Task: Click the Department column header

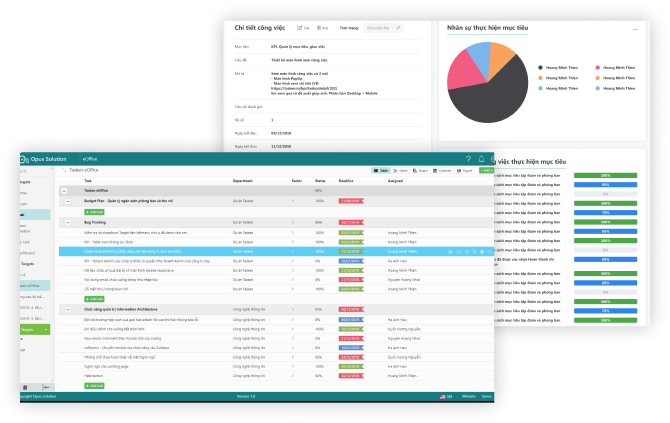Action: pyautogui.click(x=242, y=181)
